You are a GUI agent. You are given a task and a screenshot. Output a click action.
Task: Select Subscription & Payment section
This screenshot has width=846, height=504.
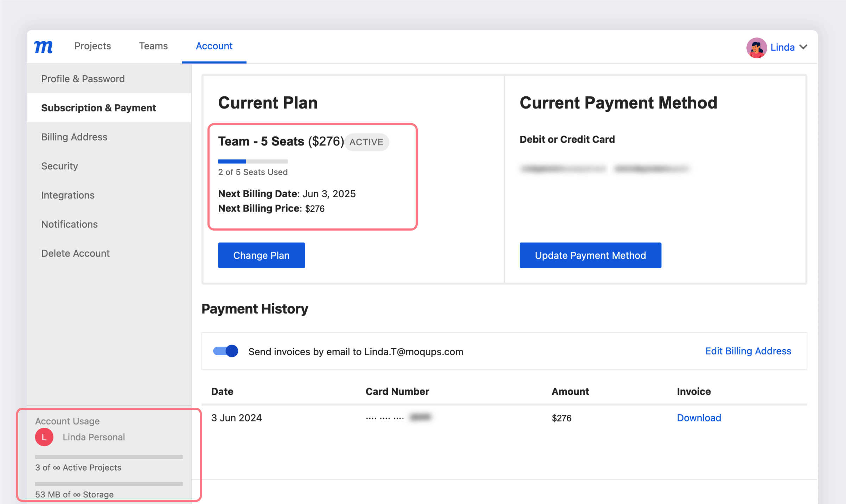pyautogui.click(x=99, y=108)
